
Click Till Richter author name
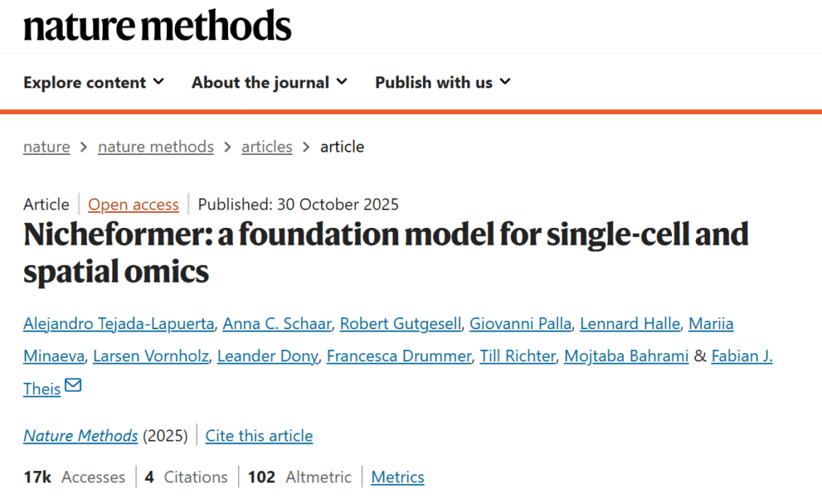(x=518, y=356)
